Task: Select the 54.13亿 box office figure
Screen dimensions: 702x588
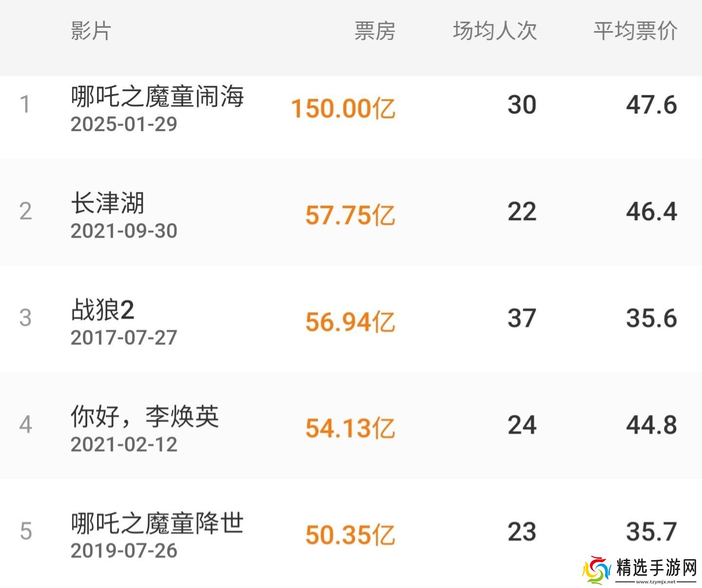Action: coord(350,428)
